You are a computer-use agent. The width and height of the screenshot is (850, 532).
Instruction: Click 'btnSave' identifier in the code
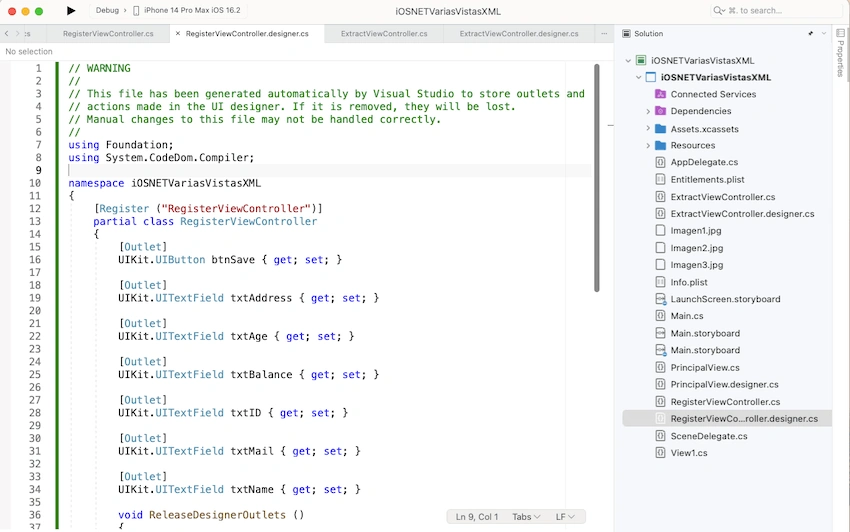[x=233, y=260]
